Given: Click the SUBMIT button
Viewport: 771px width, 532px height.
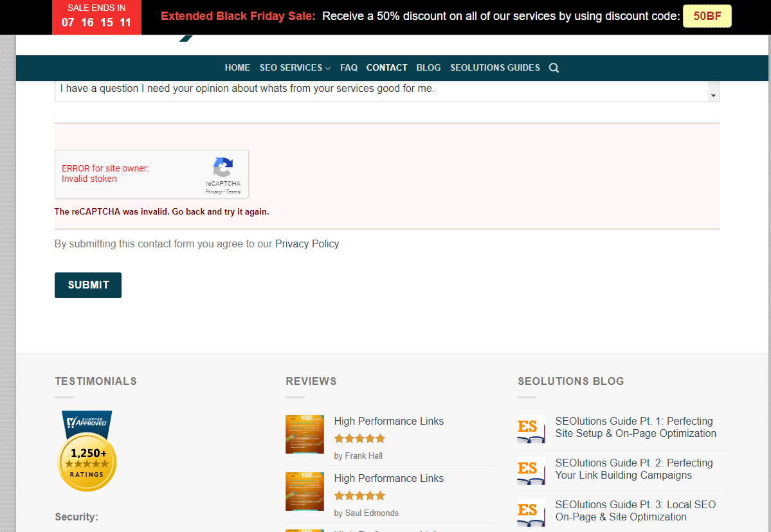Looking at the screenshot, I should point(88,285).
